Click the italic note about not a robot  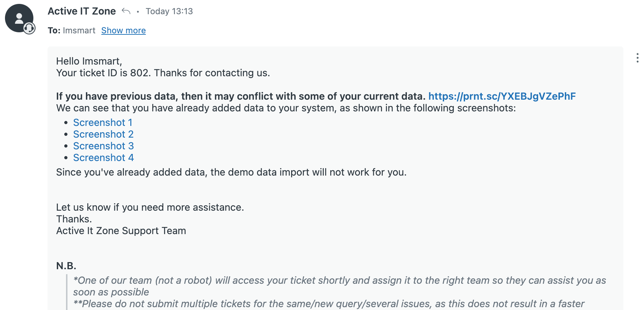tap(339, 286)
